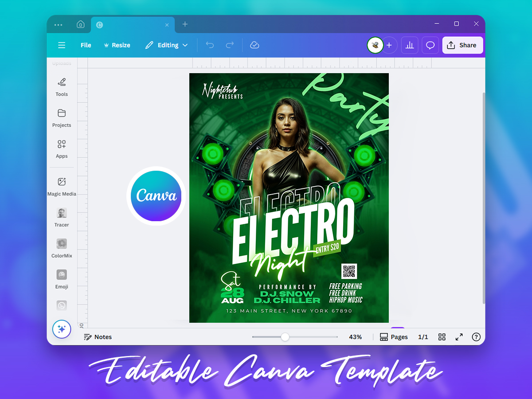Open the help question mark

coord(476,337)
